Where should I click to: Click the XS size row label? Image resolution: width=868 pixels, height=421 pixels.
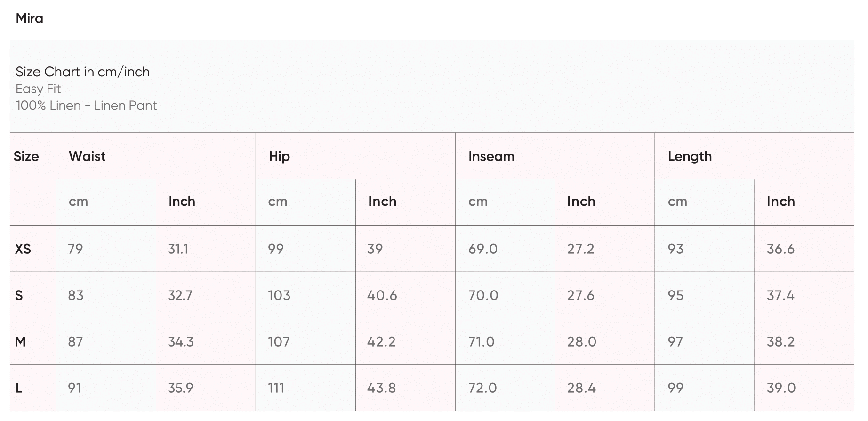[x=23, y=249]
